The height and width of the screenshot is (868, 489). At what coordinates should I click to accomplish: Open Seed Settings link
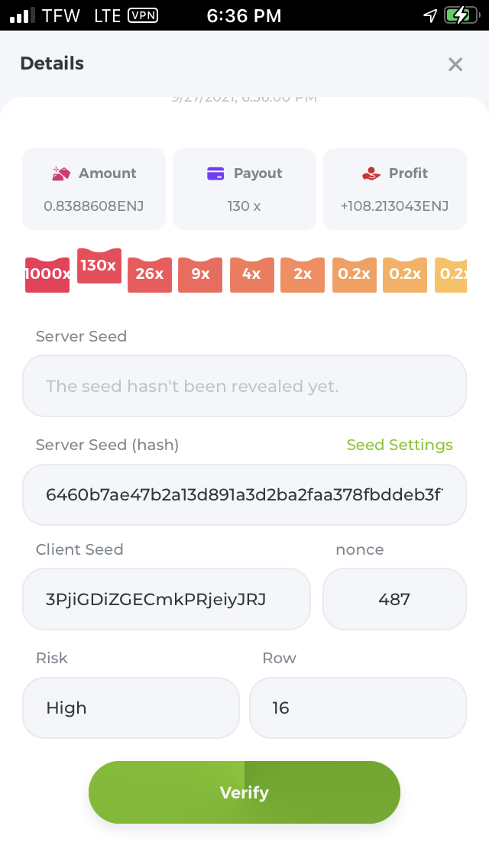[x=400, y=445]
